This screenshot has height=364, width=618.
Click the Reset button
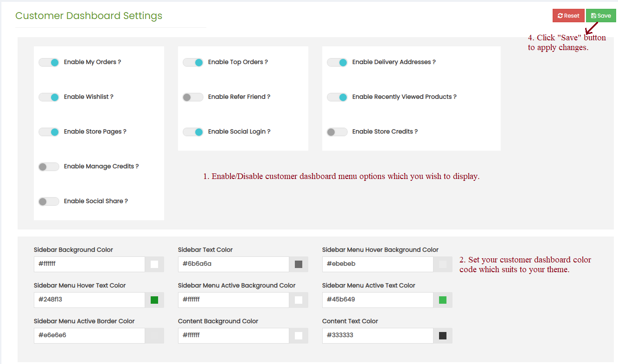[x=568, y=16]
